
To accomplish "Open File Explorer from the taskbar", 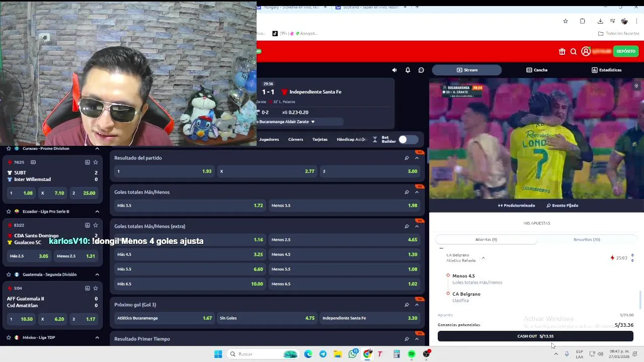I will (x=338, y=354).
